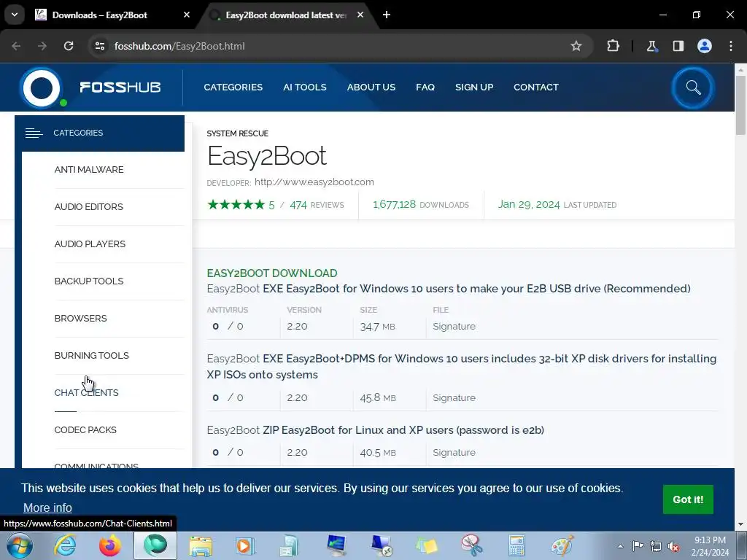Open the Chrome three-dot menu
Image resolution: width=747 pixels, height=560 pixels.
click(731, 46)
